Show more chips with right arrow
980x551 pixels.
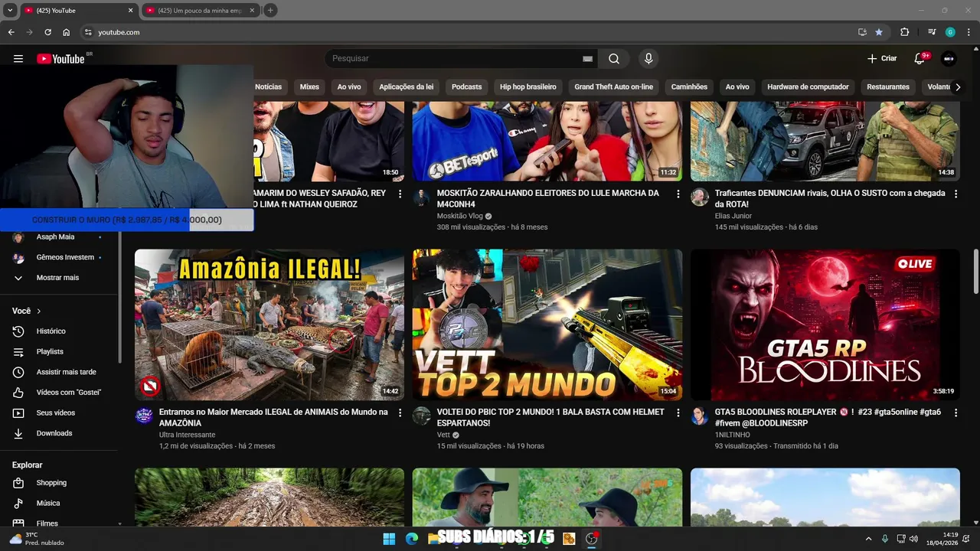pos(958,87)
